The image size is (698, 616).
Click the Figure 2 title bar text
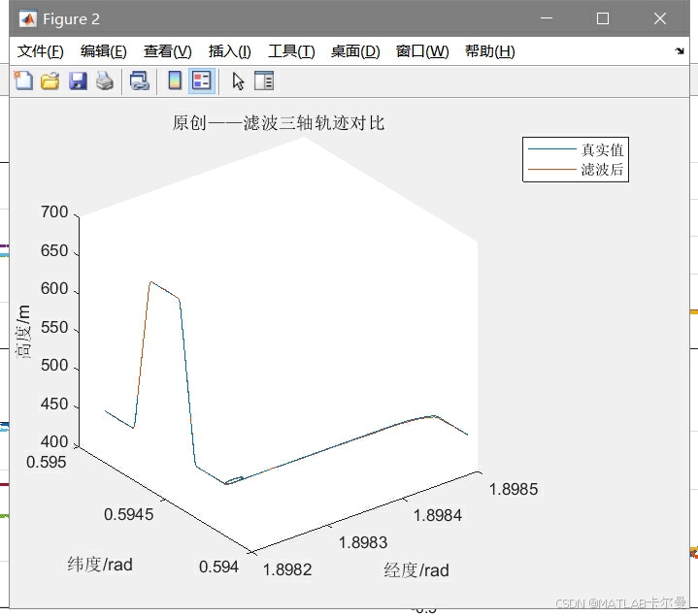click(71, 19)
